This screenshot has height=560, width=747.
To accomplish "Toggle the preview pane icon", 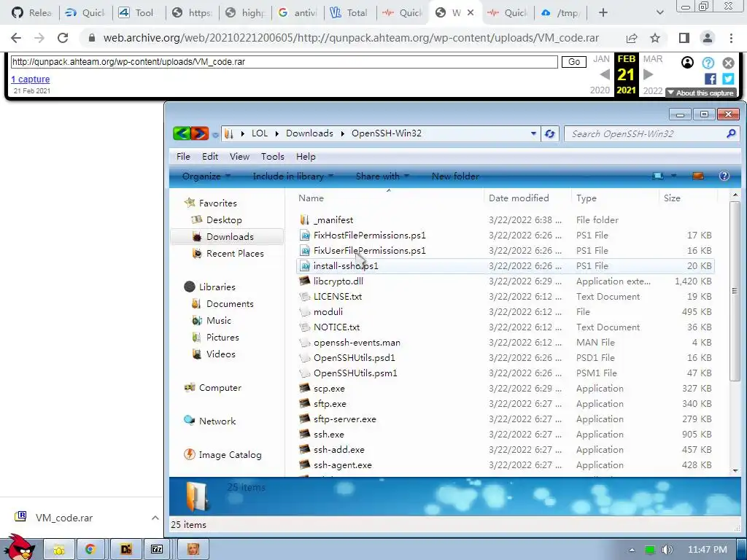I will point(698,176).
